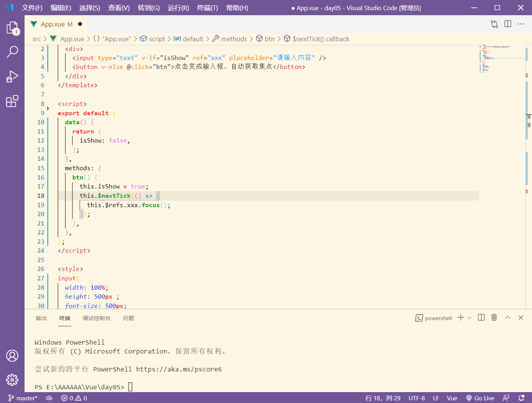Open the Accounts menu icon
532x403 pixels.
[12, 355]
